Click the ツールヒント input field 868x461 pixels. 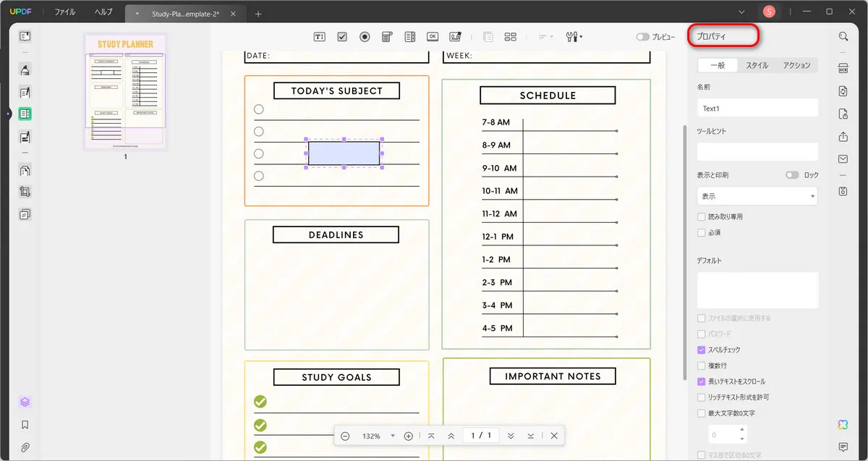point(757,152)
